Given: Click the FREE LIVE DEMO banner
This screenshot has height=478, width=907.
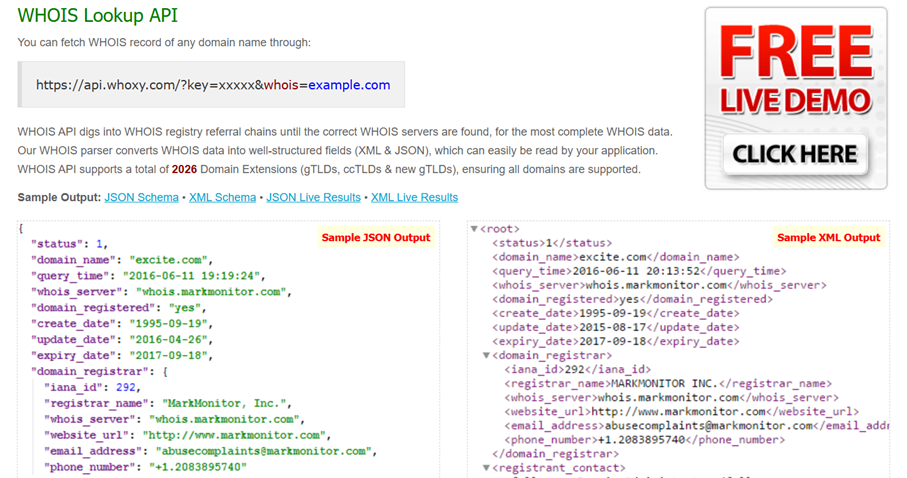Looking at the screenshot, I should [x=796, y=98].
